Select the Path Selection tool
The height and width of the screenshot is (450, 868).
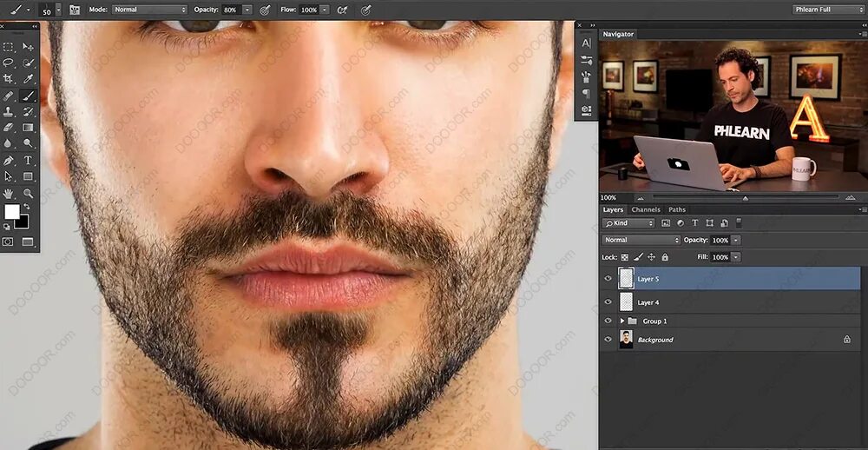[x=9, y=176]
